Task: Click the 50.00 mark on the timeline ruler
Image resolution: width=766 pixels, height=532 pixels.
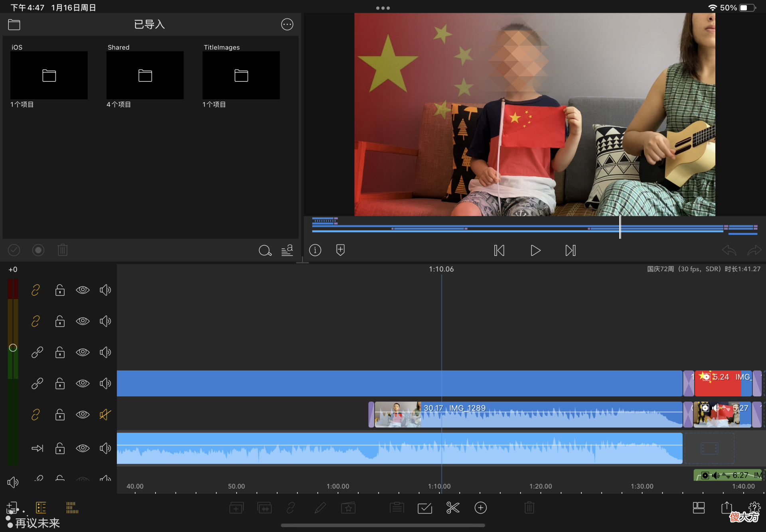Action: (236, 487)
